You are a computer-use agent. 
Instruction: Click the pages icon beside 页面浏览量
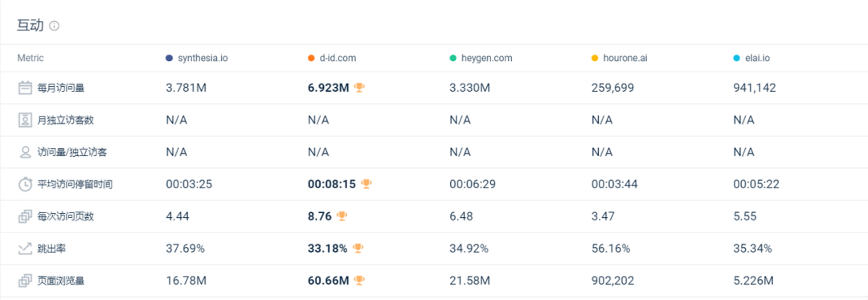click(25, 281)
